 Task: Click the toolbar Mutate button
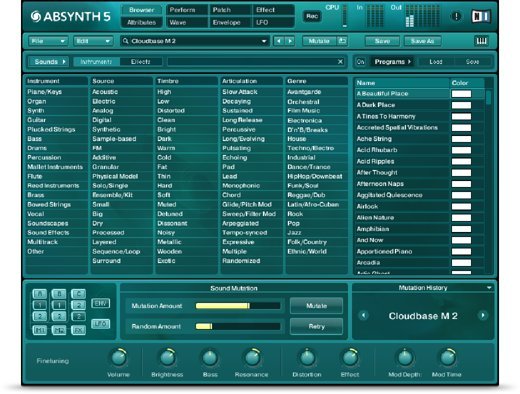click(x=319, y=41)
